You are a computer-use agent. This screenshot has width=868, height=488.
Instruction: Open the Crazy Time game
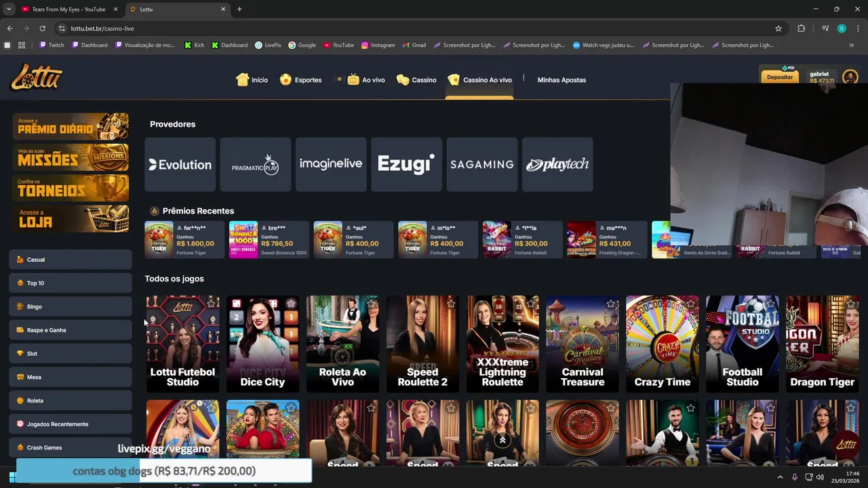(663, 344)
